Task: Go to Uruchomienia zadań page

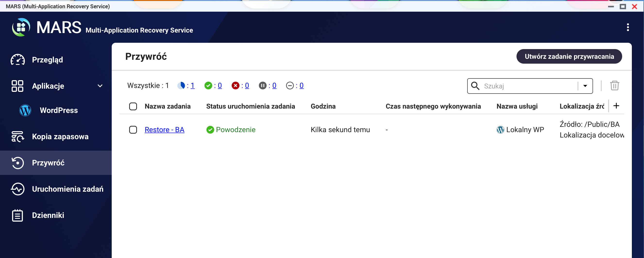Action: pyautogui.click(x=68, y=189)
